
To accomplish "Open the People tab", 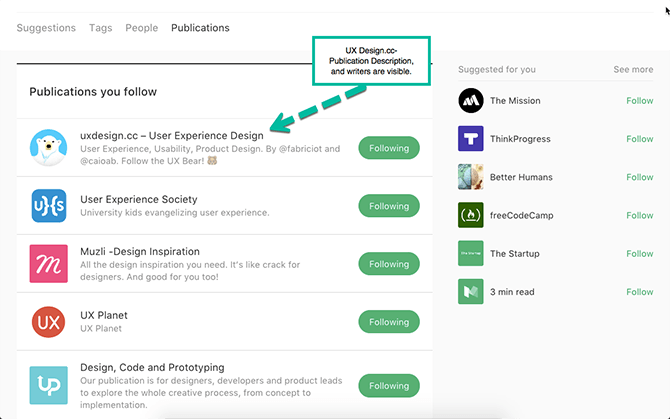I will click(141, 28).
